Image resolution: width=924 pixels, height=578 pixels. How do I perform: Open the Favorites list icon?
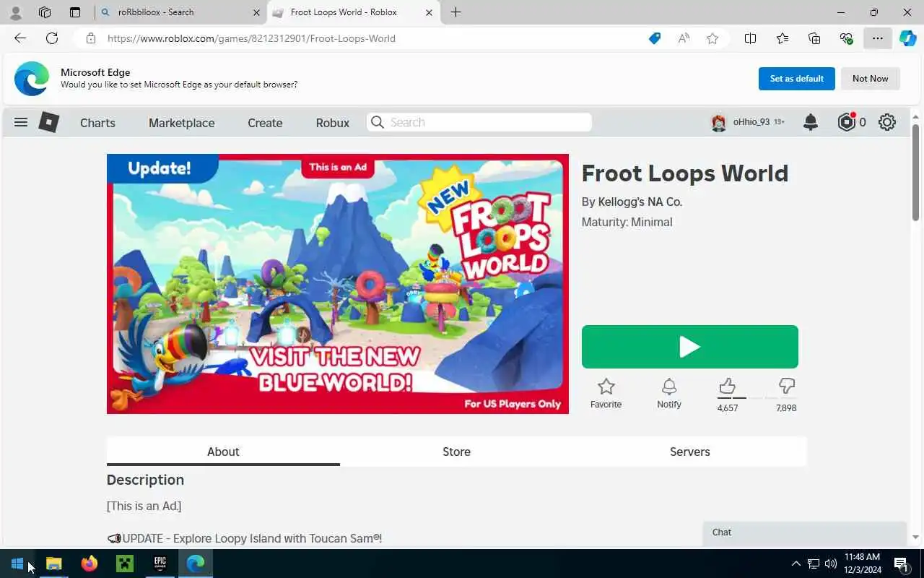tap(783, 38)
